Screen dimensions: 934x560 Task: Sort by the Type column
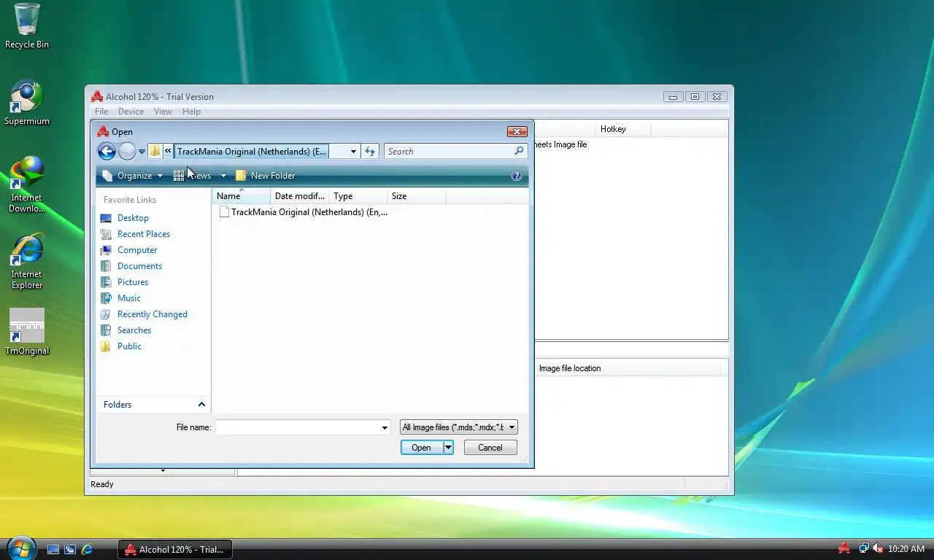358,196
